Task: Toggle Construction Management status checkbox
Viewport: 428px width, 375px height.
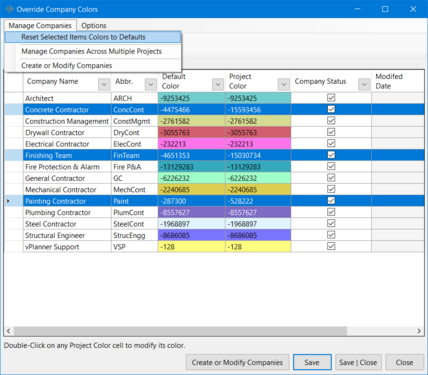Action: coord(331,120)
